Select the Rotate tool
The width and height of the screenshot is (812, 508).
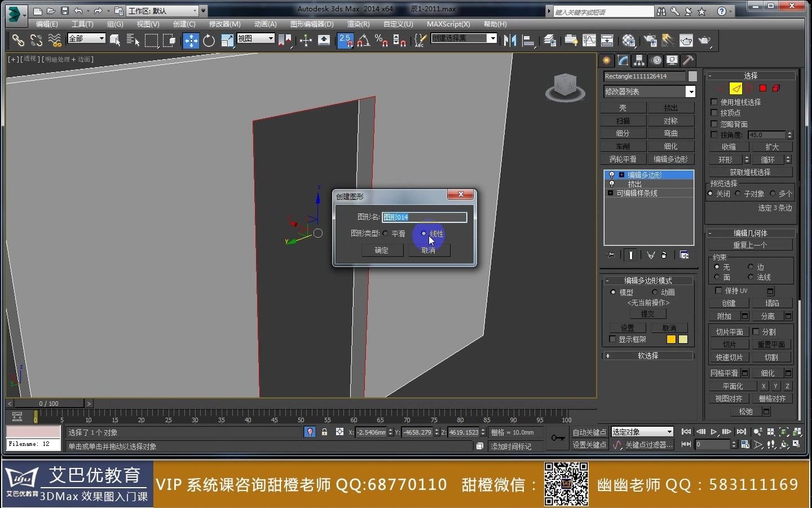[x=208, y=40]
